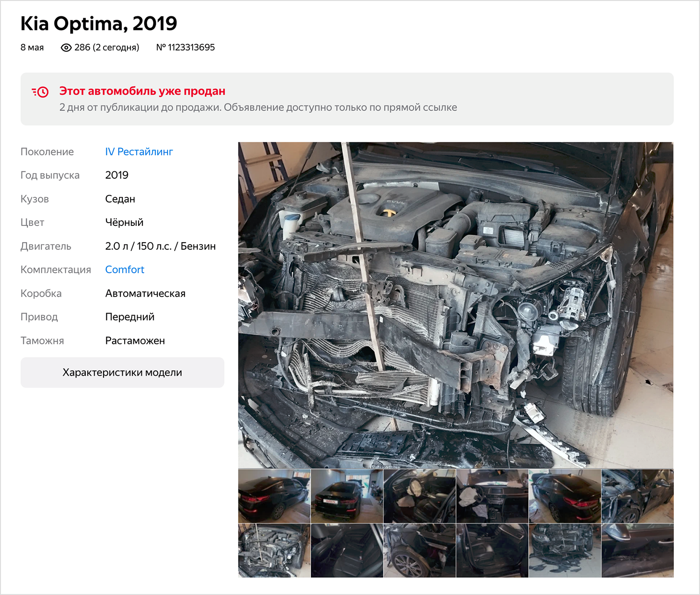The image size is (700, 595).
Task: Click the Поколение label
Action: [47, 152]
